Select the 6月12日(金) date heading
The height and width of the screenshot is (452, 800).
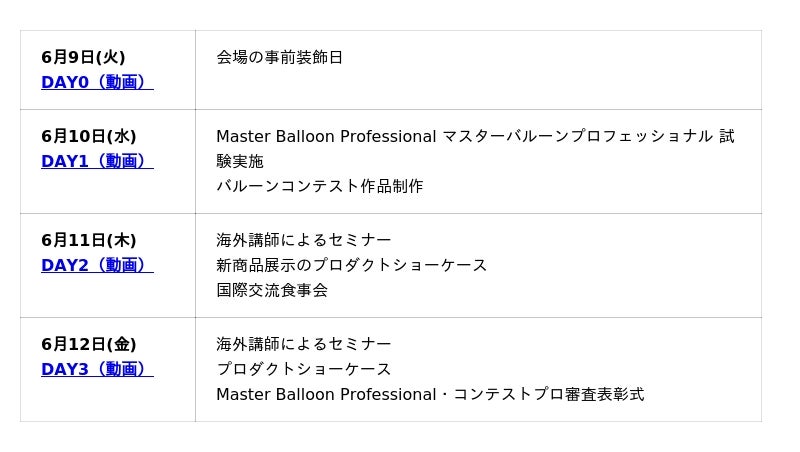pyautogui.click(x=89, y=344)
